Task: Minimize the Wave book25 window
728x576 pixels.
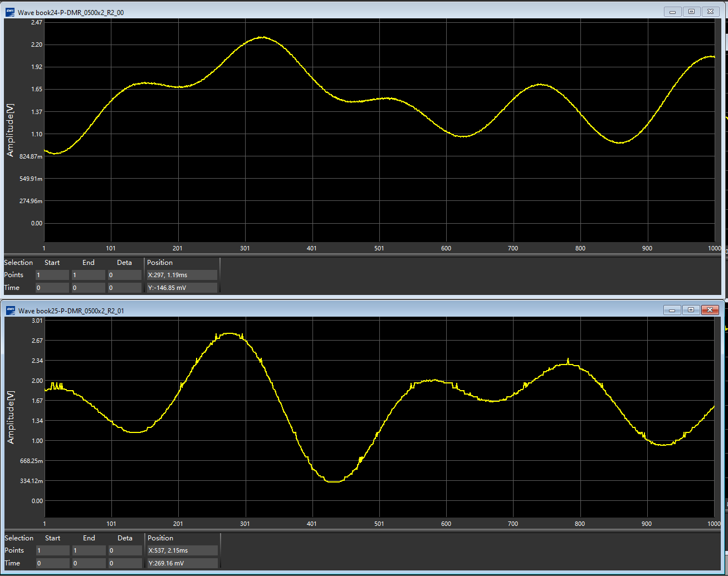Action: point(672,310)
